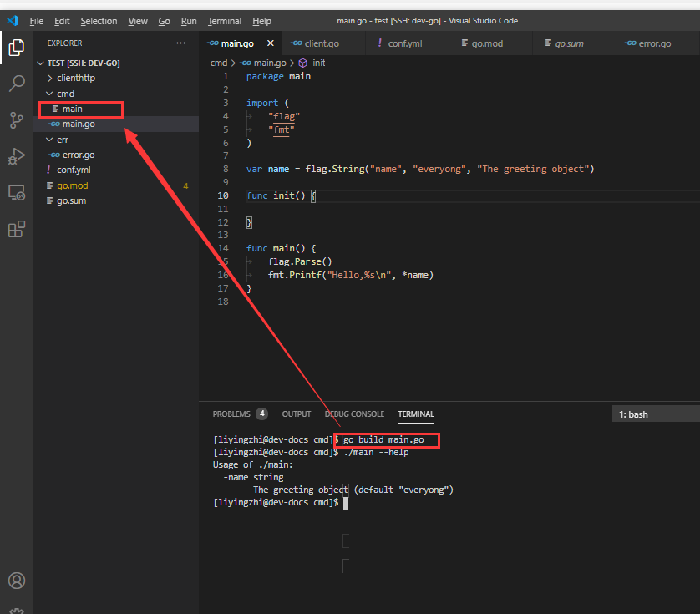
Task: Click the cmd breadcrumb segment
Action: pos(219,63)
